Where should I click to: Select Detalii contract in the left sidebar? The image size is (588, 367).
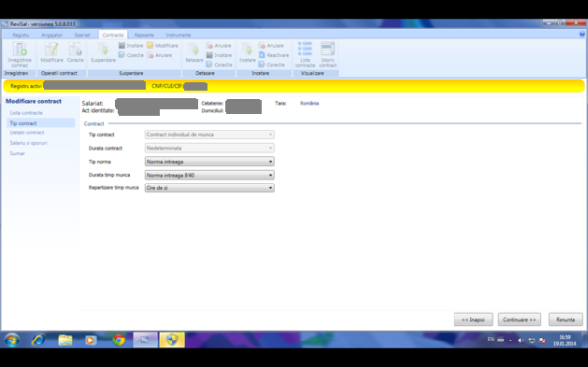(27, 132)
